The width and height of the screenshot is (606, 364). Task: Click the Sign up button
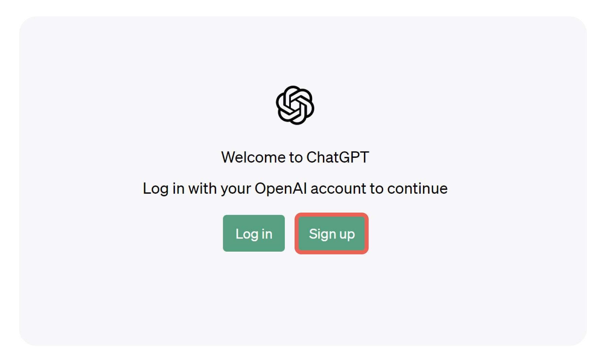pos(332,233)
